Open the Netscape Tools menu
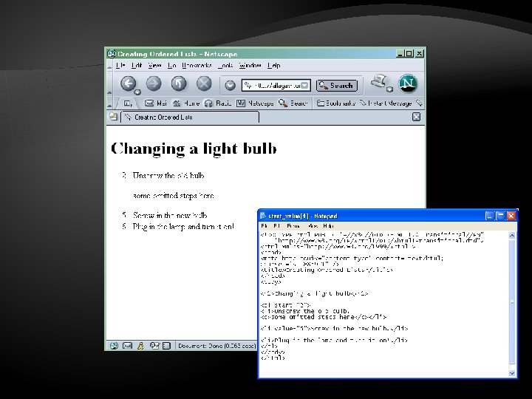The height and width of the screenshot is (399, 532). point(225,65)
